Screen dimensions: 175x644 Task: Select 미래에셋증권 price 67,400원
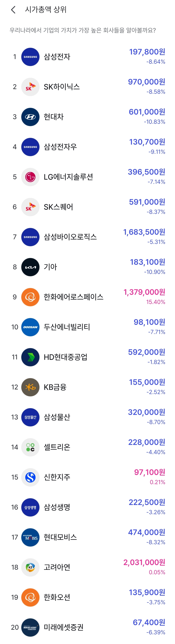149,622
